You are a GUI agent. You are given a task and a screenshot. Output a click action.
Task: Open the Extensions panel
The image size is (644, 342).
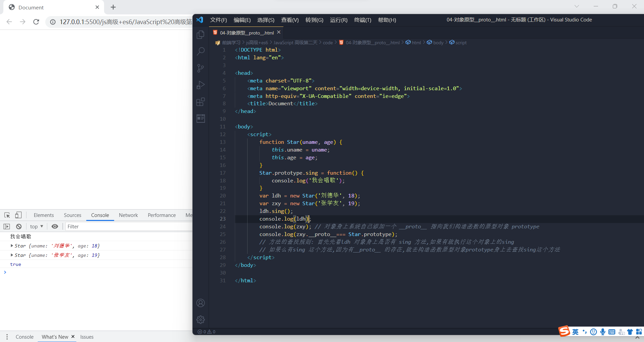tap(200, 102)
